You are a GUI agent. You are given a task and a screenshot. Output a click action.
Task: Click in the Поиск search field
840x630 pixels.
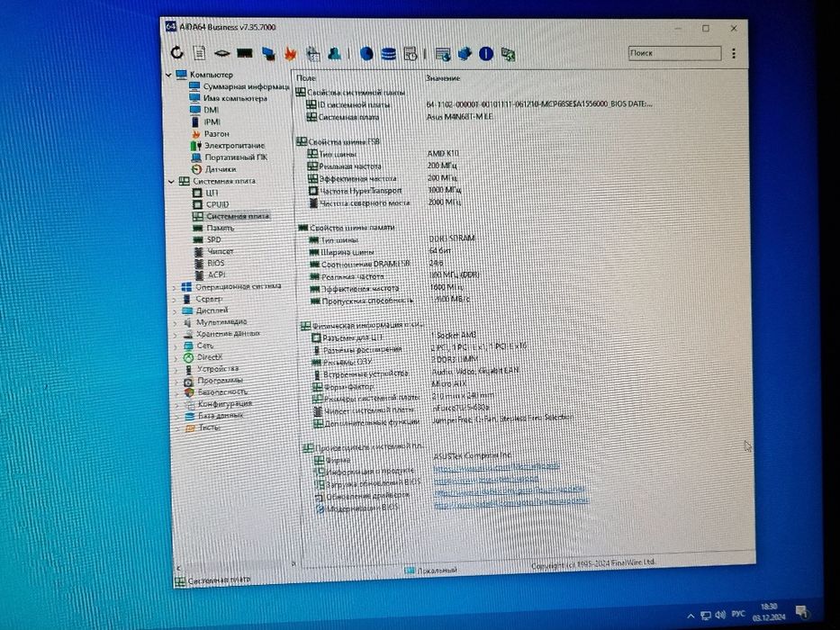click(x=674, y=52)
